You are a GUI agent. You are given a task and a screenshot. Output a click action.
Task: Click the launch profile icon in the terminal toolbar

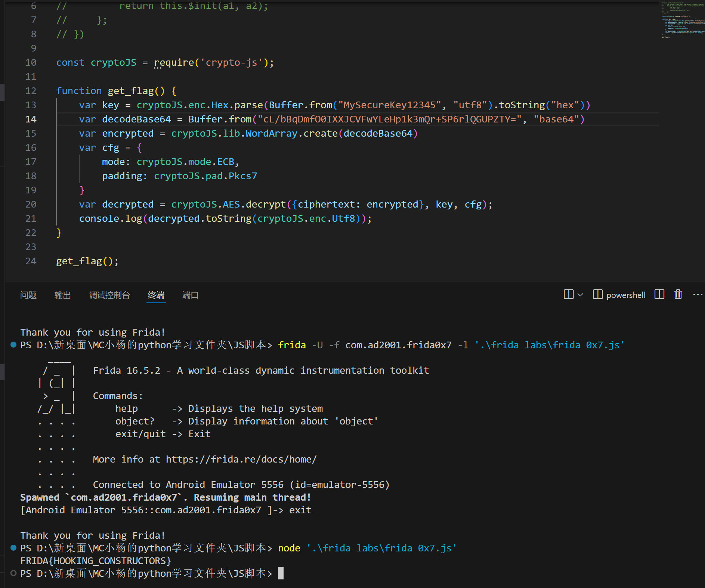[568, 295]
